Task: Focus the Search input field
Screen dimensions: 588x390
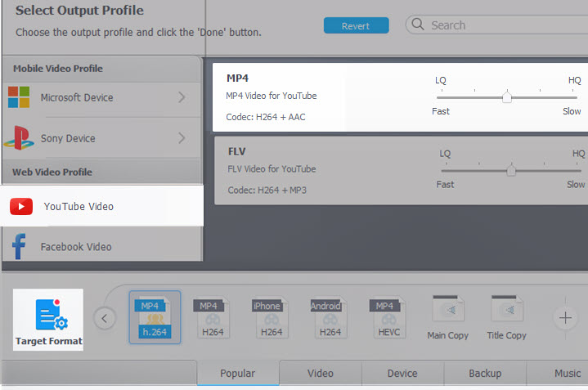Action: coord(497,25)
